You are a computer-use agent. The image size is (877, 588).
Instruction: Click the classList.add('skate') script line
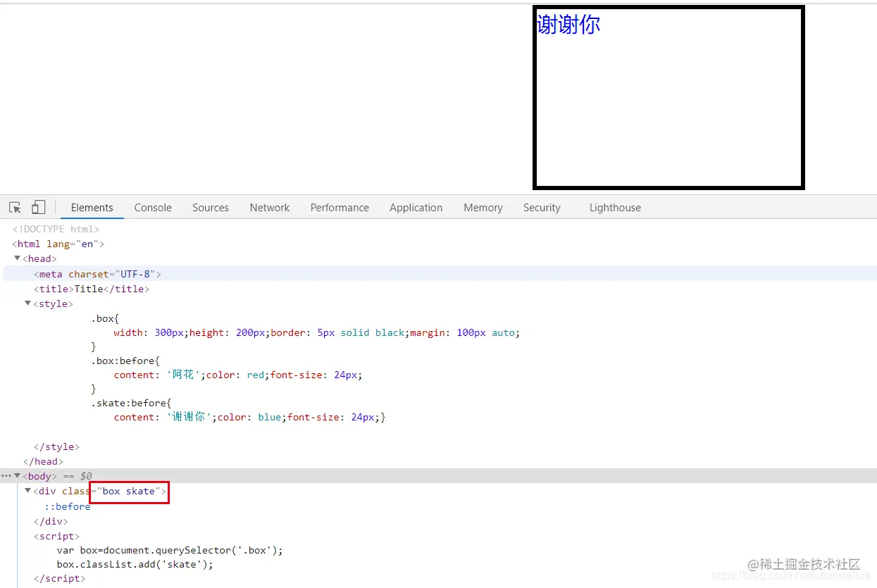tap(135, 564)
